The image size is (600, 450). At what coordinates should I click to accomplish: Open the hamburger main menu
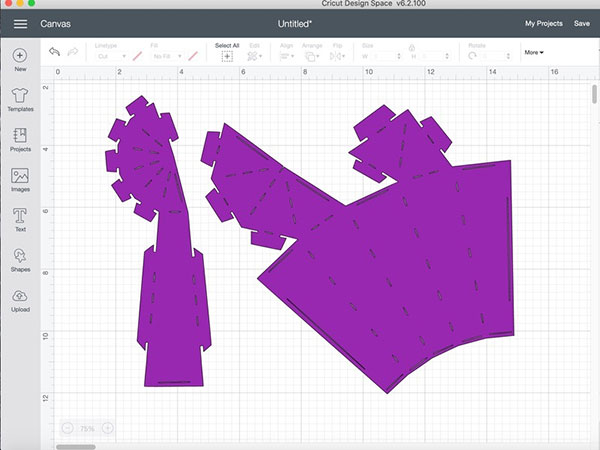point(20,22)
